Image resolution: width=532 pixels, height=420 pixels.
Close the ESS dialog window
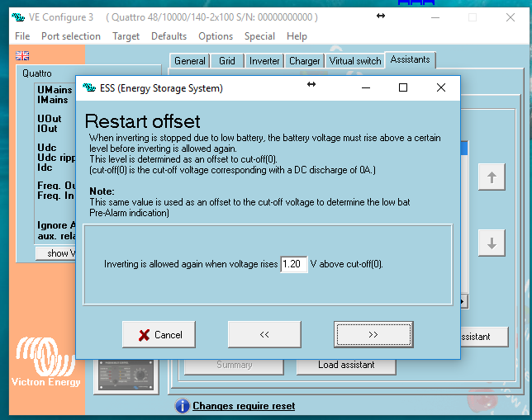pos(441,87)
